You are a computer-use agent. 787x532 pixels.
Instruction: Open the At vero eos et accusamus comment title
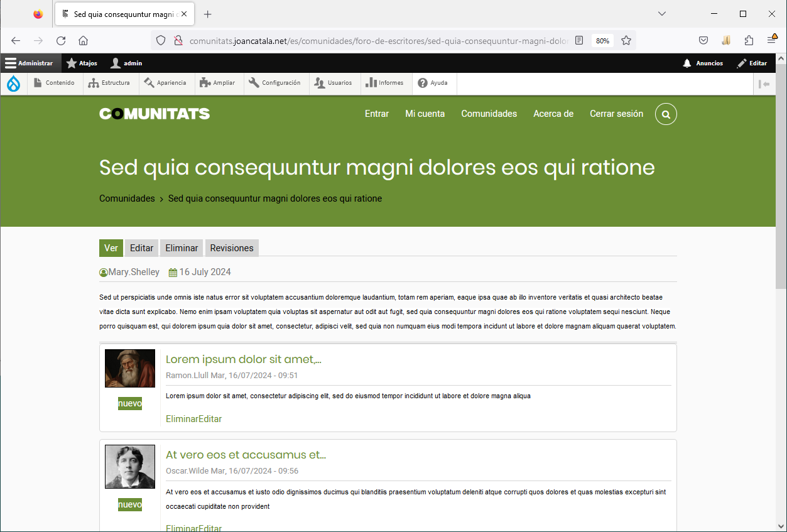[246, 455]
